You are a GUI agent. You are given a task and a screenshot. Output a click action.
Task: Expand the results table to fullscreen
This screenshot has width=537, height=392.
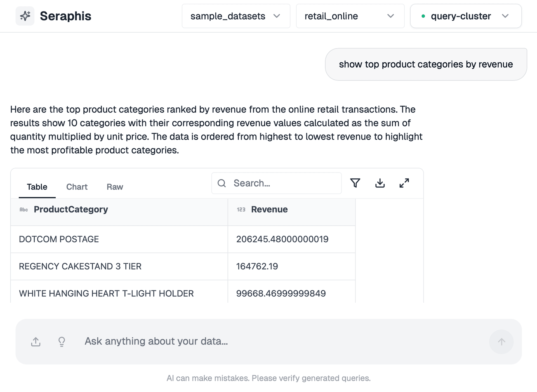coord(404,183)
